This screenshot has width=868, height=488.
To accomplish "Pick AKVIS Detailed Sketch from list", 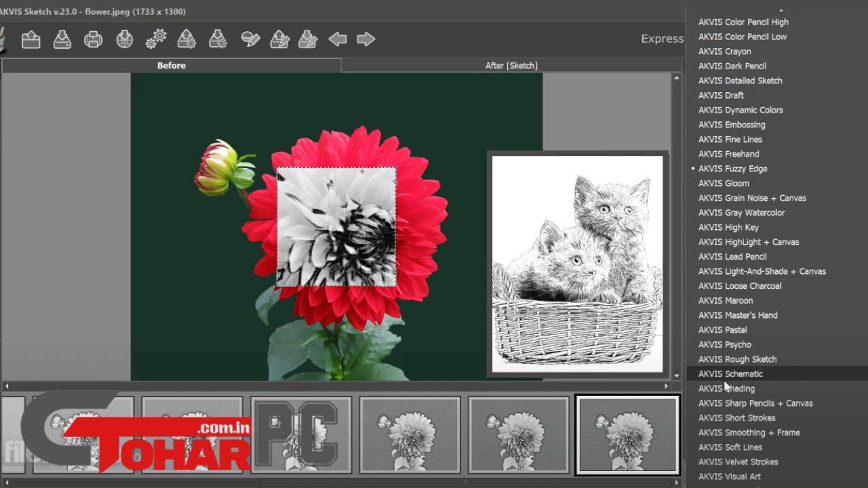I will tap(740, 81).
